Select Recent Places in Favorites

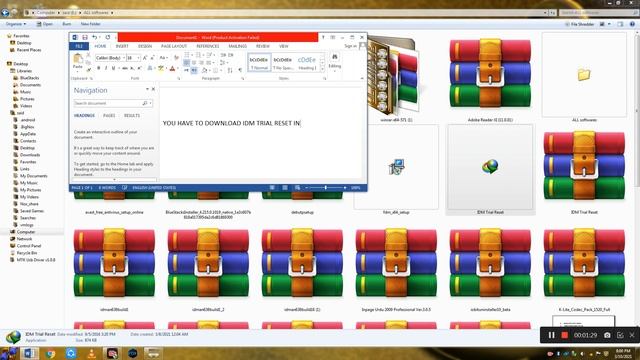click(x=29, y=50)
